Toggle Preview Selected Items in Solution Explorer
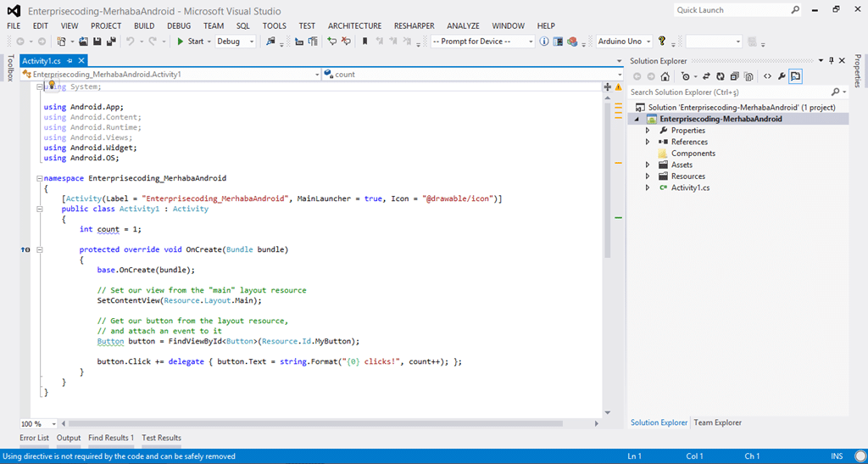 pos(795,76)
